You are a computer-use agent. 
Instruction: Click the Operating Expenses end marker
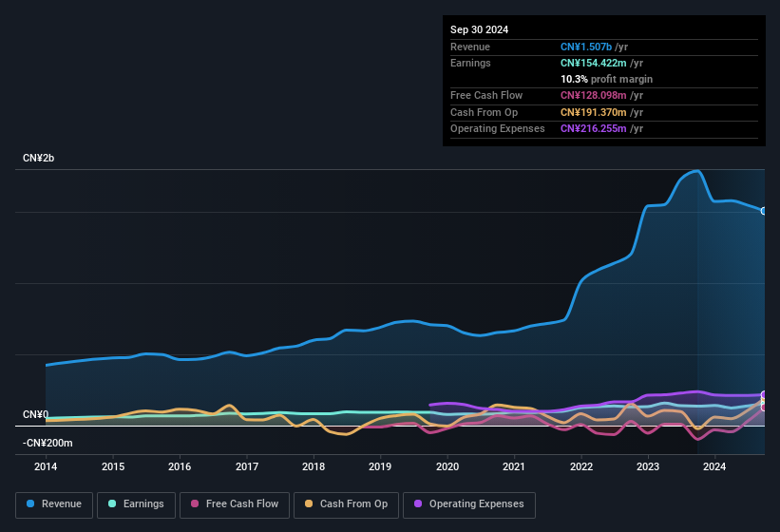coord(764,395)
